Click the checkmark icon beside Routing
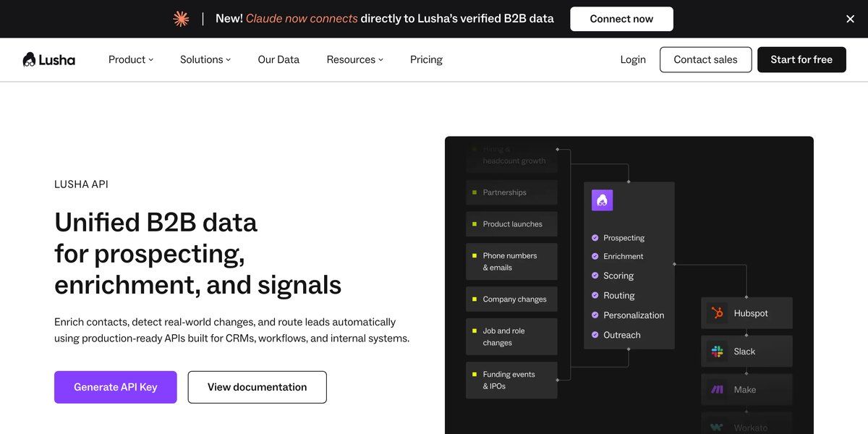The image size is (868, 434). pos(595,295)
